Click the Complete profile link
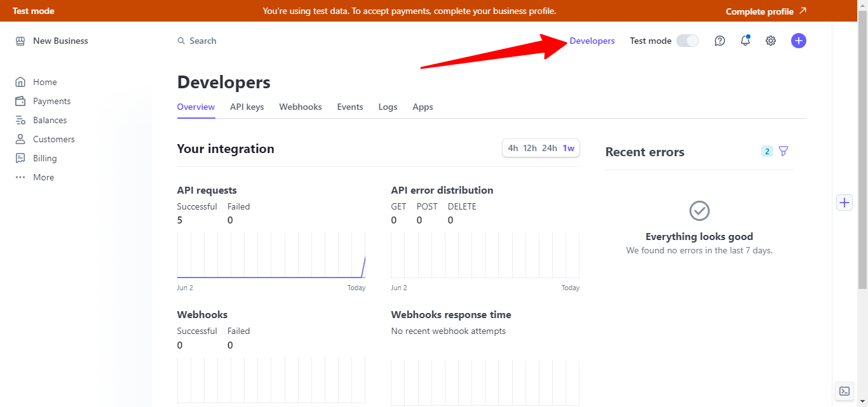The height and width of the screenshot is (407, 868). pyautogui.click(x=766, y=11)
